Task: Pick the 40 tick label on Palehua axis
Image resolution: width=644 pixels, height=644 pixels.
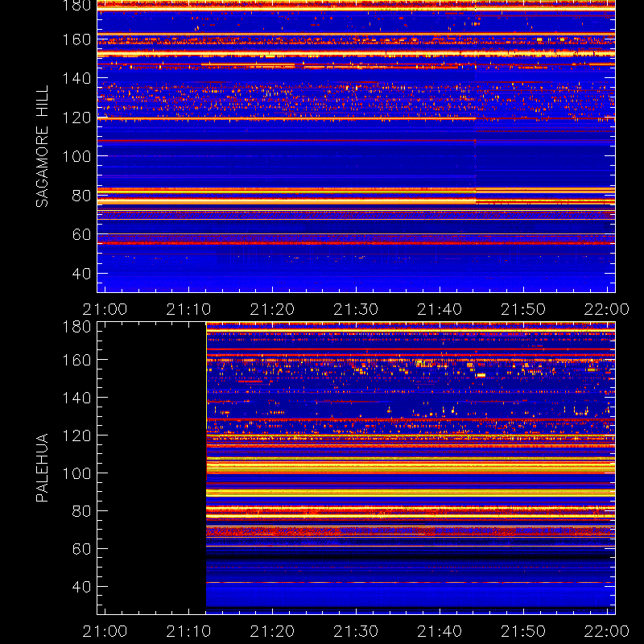Action: pos(81,587)
